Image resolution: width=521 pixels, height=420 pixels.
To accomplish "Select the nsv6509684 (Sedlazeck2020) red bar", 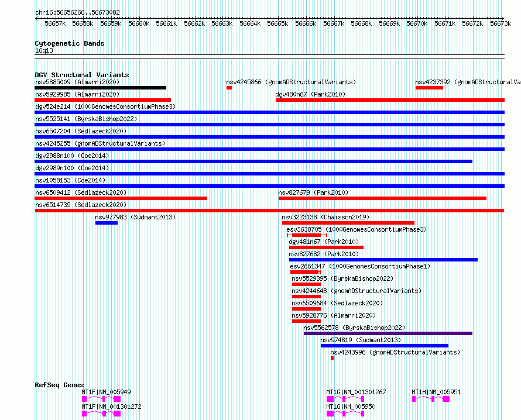I will click(x=306, y=309).
